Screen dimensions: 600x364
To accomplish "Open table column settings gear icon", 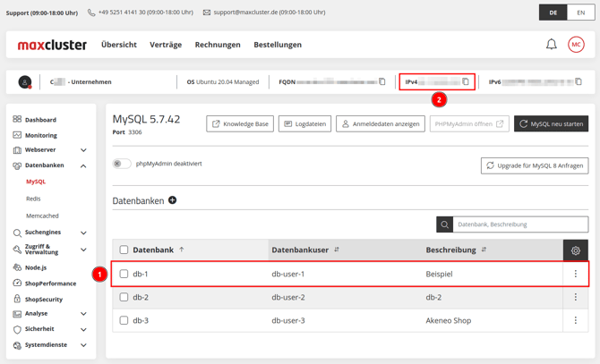I will click(575, 250).
